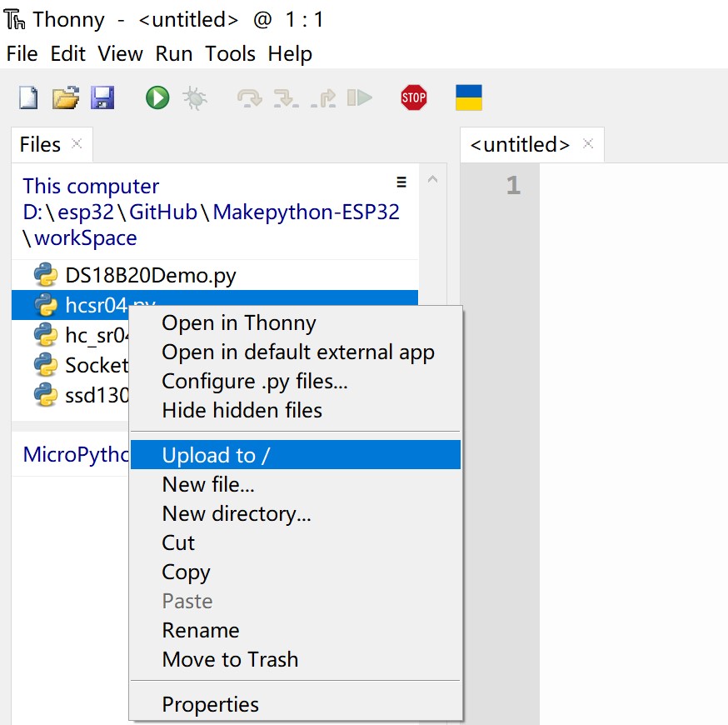
Task: Click the file list scrollbar up arrow
Action: tap(432, 179)
